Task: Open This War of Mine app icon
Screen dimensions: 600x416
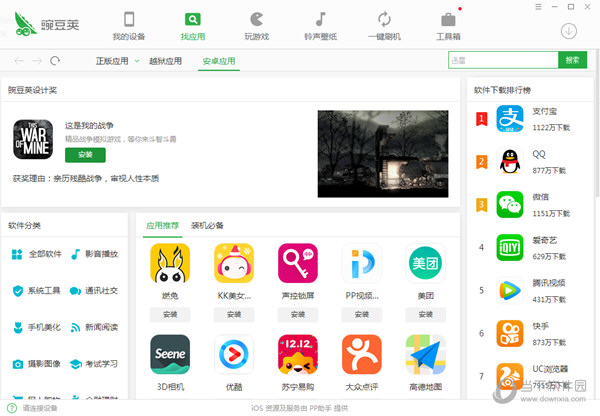Action: pos(33,139)
